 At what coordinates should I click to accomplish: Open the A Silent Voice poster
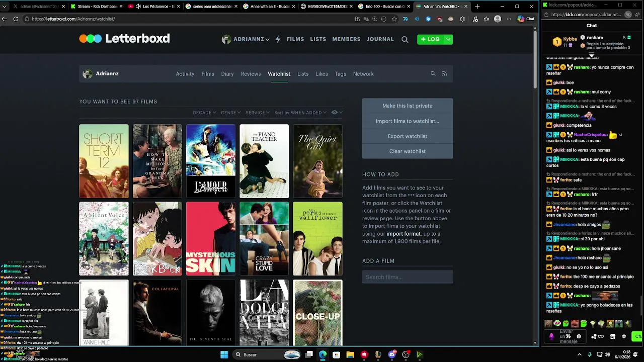pyautogui.click(x=104, y=239)
